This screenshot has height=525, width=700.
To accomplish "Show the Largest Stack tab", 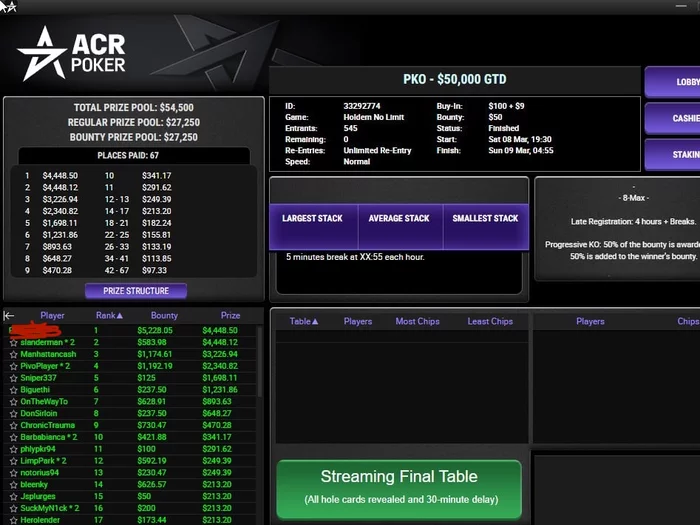I will [313, 226].
